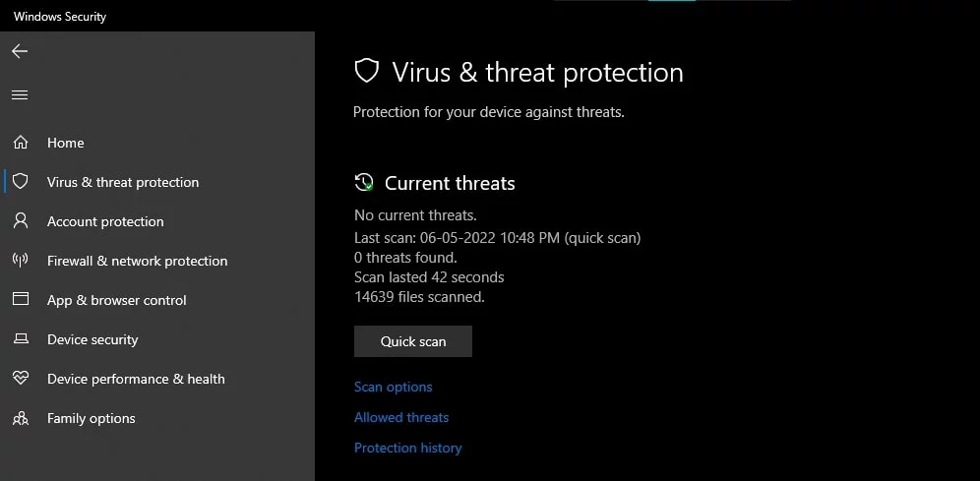Expand the hamburger navigation menu
The image size is (980, 481).
tap(20, 95)
